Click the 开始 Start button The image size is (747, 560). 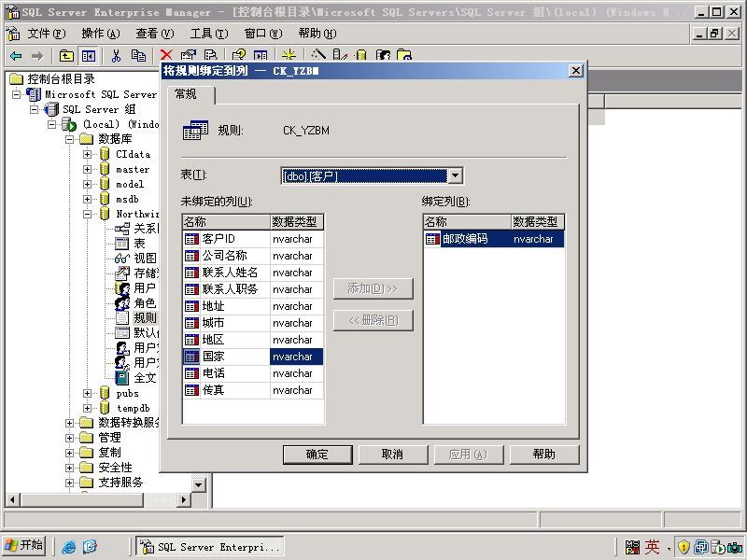click(x=24, y=546)
